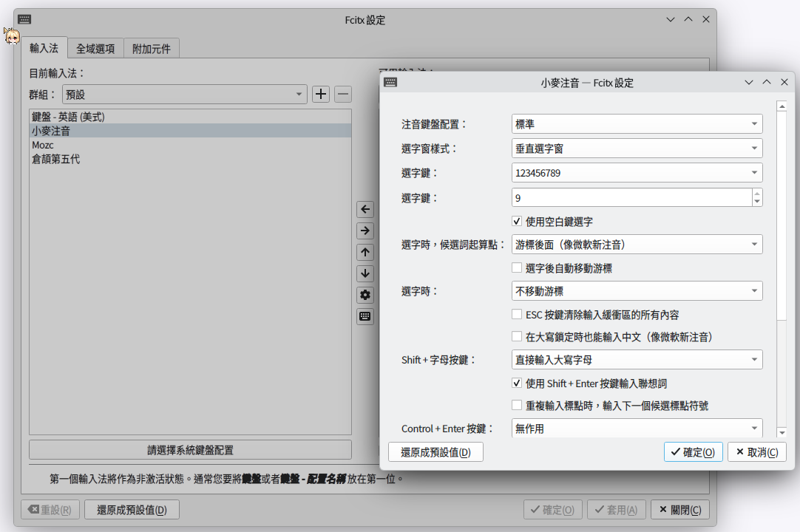Switch to 附加元件 tab
This screenshot has width=800, height=532.
pyautogui.click(x=152, y=49)
